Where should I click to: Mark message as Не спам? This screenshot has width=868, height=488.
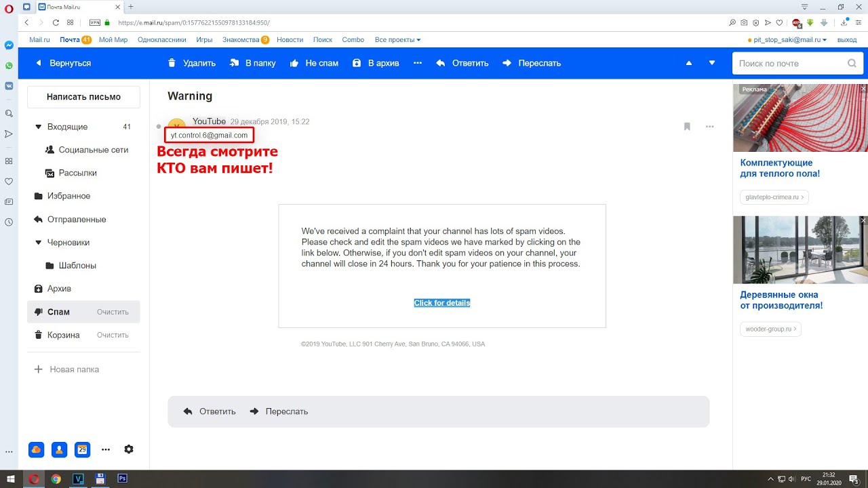(314, 63)
